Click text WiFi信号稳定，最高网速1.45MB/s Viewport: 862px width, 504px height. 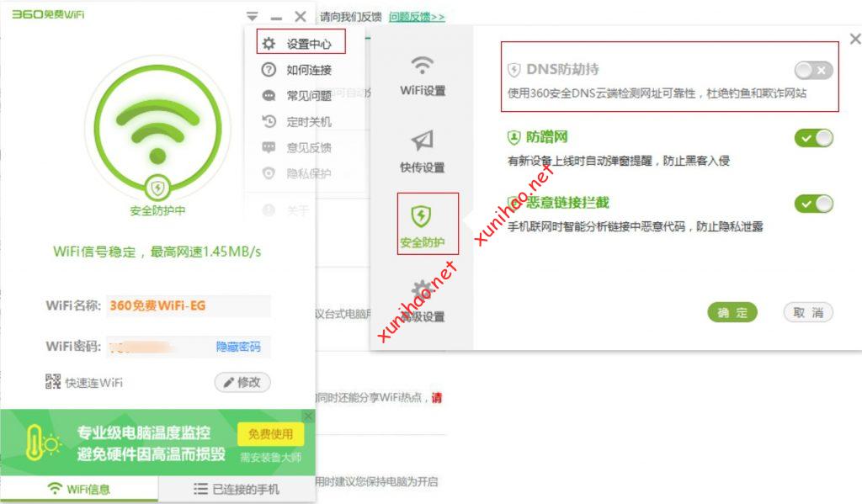pos(157,252)
